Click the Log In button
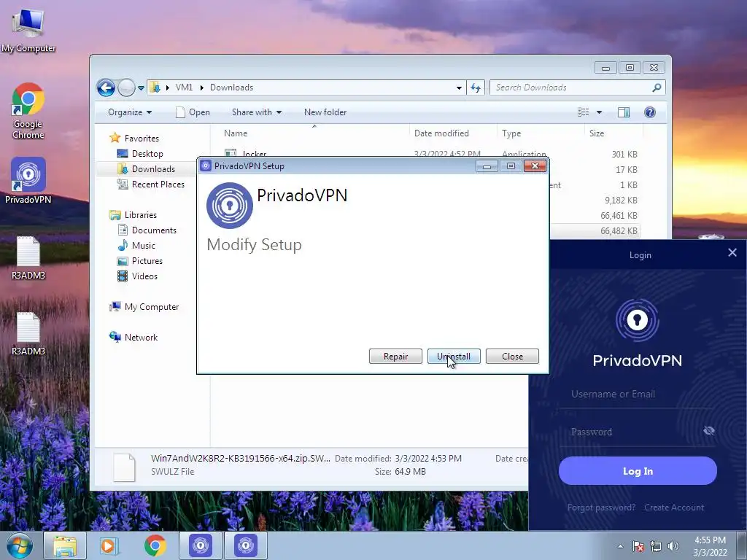 click(x=638, y=471)
